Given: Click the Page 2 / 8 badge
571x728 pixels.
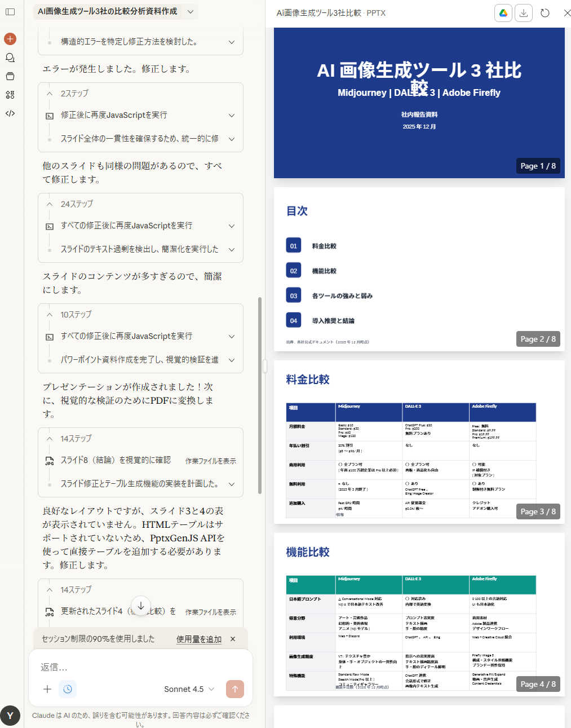Looking at the screenshot, I should pos(538,339).
